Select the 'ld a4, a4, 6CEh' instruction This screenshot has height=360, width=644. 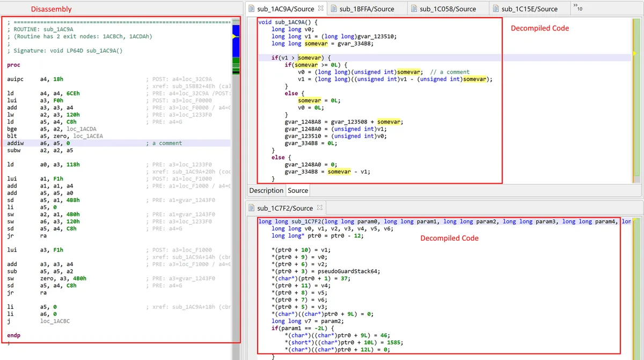coord(44,93)
